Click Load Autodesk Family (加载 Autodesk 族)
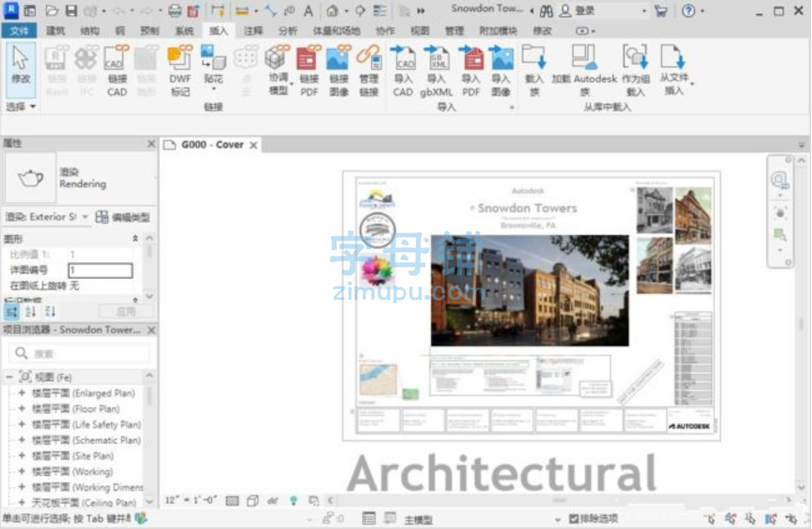This screenshot has height=529, width=812. click(x=584, y=71)
